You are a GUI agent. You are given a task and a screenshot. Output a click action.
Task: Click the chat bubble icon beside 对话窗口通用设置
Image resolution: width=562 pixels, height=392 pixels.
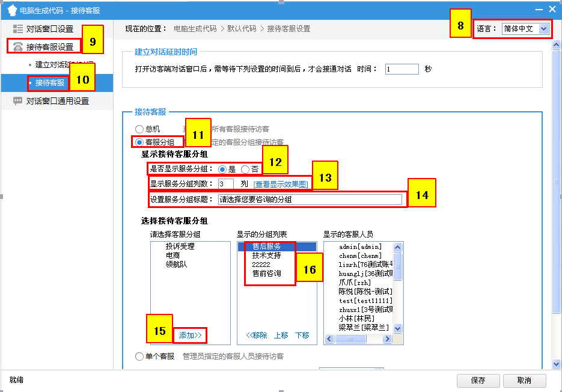click(17, 101)
